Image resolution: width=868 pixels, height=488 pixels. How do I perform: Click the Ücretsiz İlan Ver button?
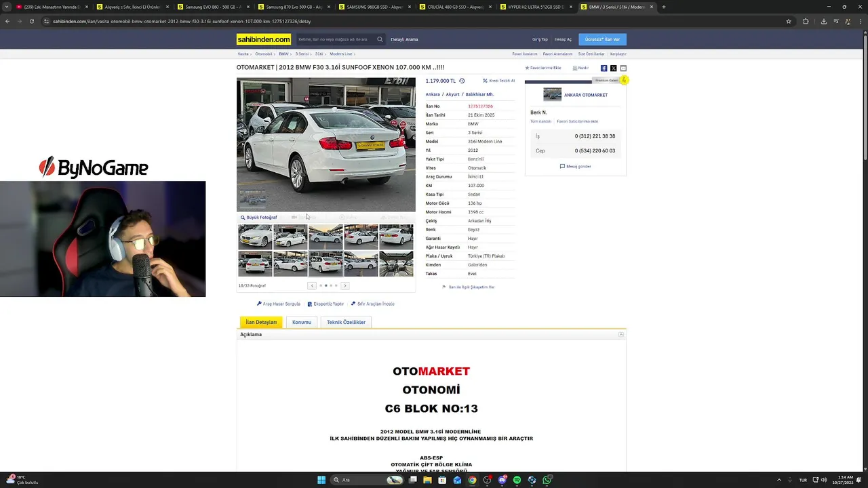click(602, 39)
